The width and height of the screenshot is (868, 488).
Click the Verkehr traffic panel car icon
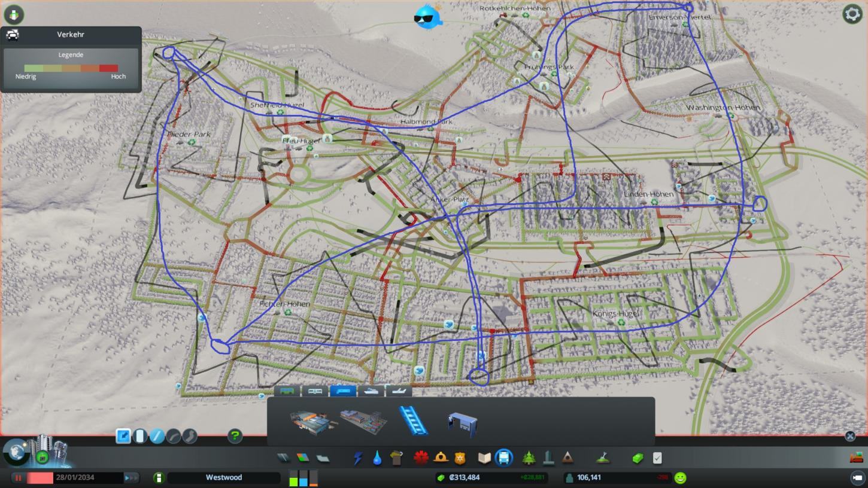13,34
